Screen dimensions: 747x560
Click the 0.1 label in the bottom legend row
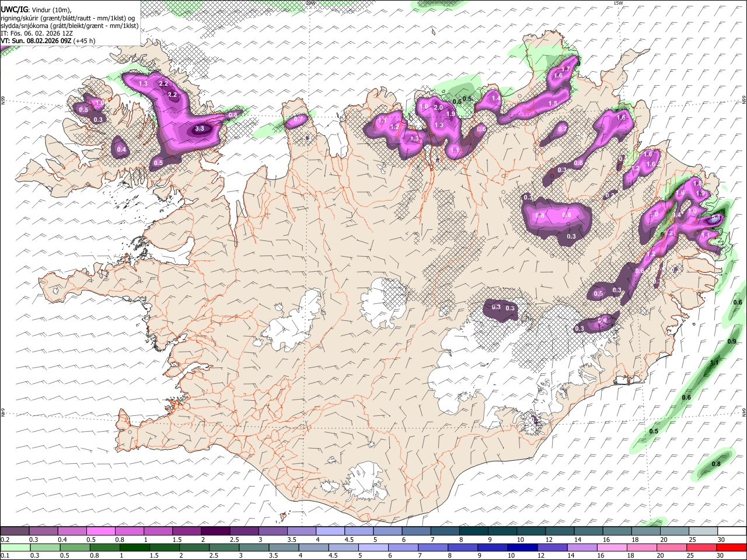click(4, 556)
